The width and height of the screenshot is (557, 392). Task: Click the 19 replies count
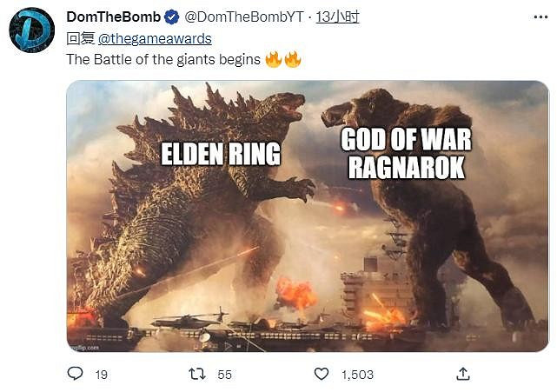(101, 375)
